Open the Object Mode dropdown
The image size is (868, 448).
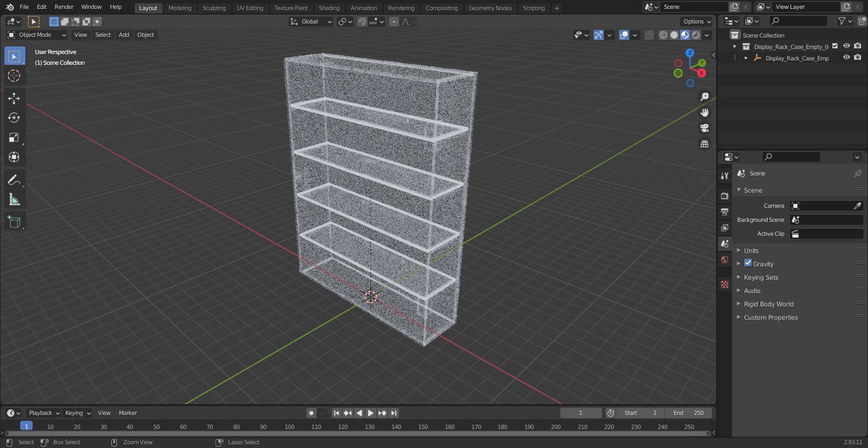36,35
